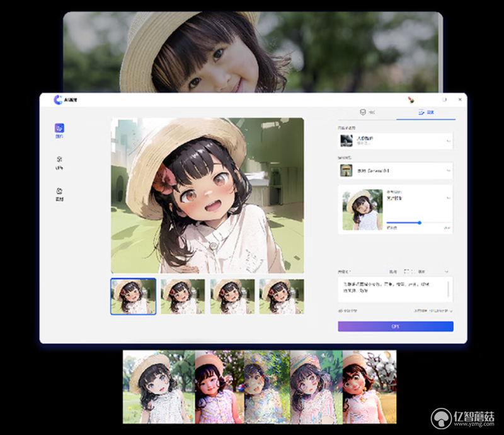Select the second generated result thumbnail
Image resolution: width=504 pixels, height=435 pixels.
coord(183,296)
